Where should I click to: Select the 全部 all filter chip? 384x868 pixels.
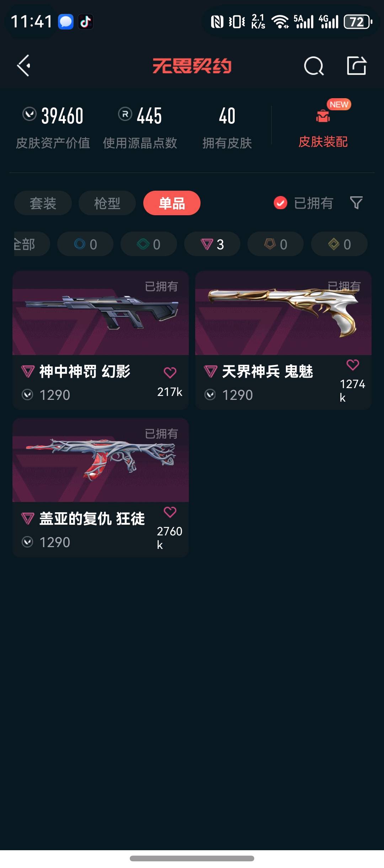[x=31, y=244]
